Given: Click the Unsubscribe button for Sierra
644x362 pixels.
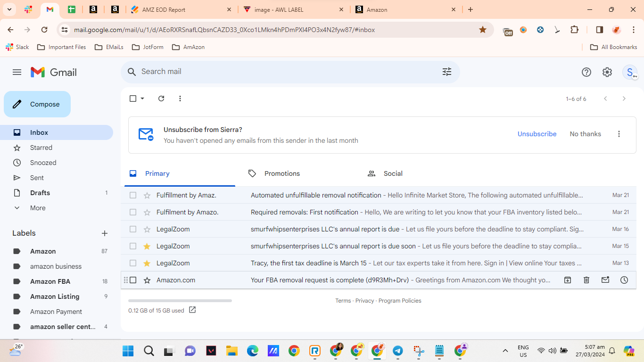Looking at the screenshot, I should tap(537, 134).
